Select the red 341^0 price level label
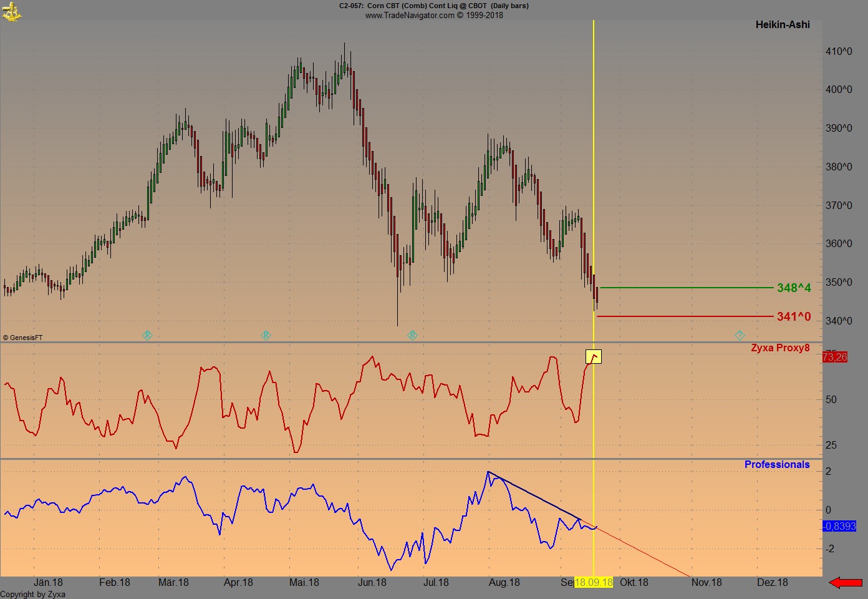This screenshot has width=868, height=599. (794, 316)
